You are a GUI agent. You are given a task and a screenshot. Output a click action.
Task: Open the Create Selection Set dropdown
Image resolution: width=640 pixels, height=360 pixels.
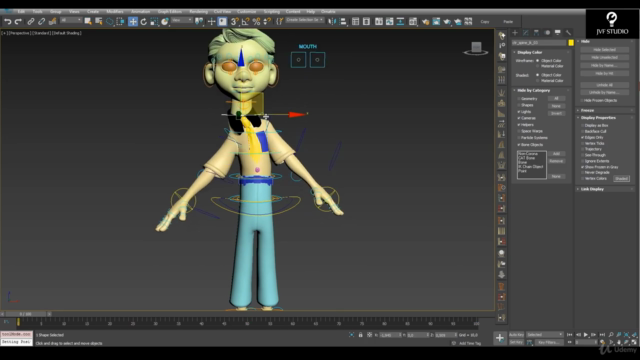coord(304,20)
